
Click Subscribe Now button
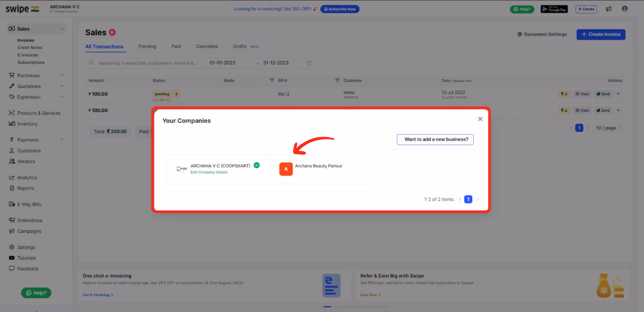340,9
